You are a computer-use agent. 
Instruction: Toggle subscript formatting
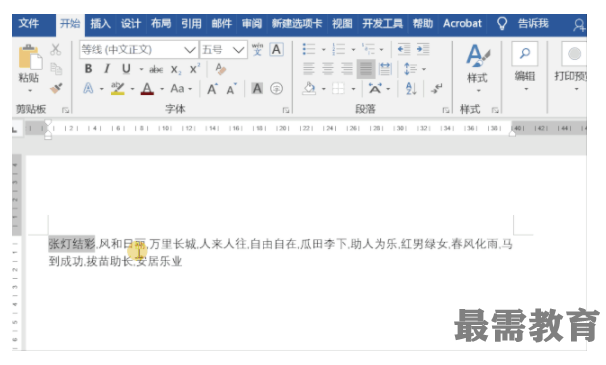point(176,70)
